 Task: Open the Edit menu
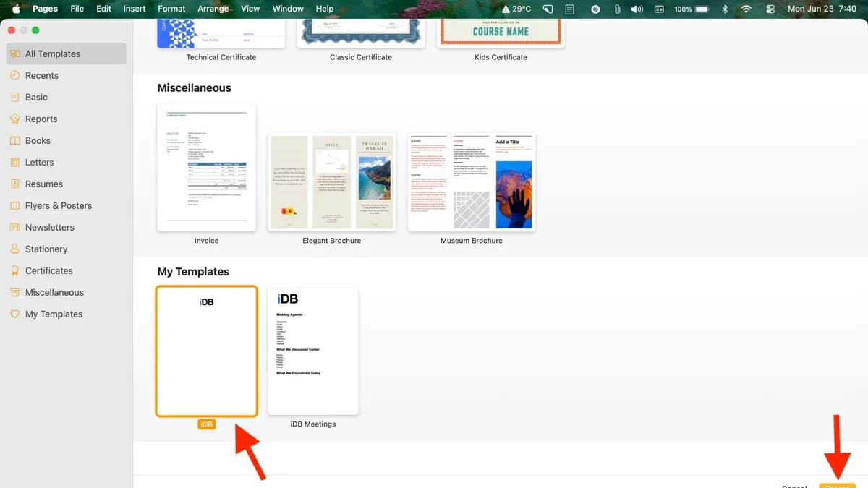pyautogui.click(x=104, y=9)
